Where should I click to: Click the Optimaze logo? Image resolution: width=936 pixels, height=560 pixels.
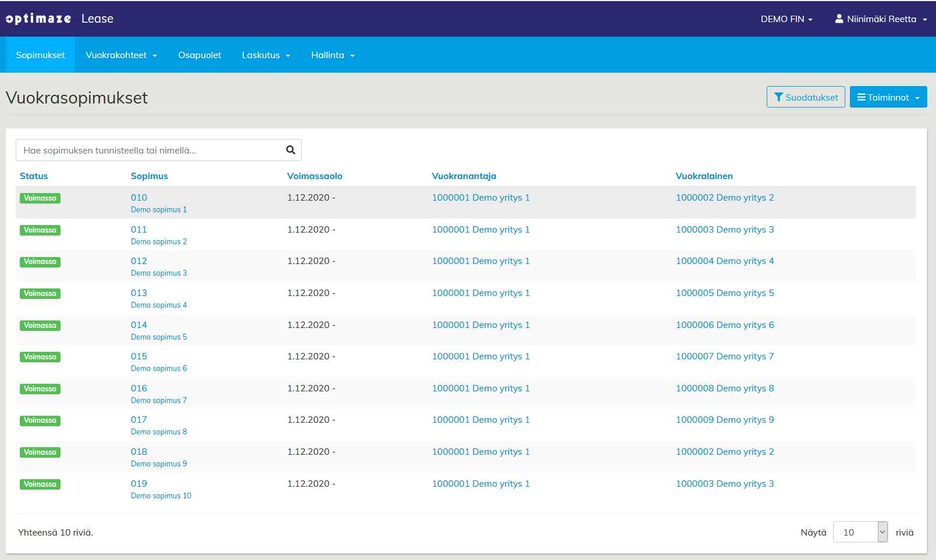[38, 19]
